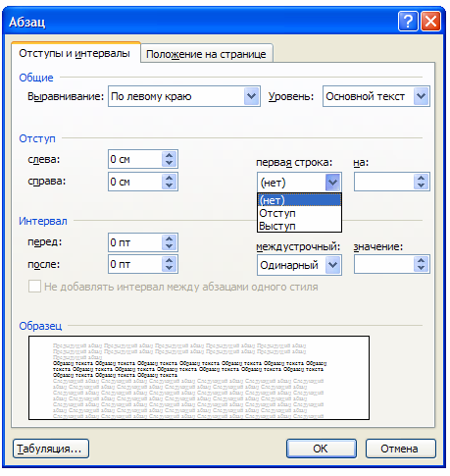Choose Выступ in the first line list
Viewport: 450px width, 476px height.
299,226
